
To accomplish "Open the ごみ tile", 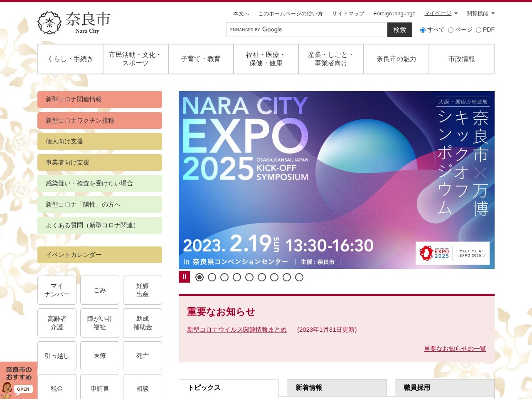I will [100, 290].
